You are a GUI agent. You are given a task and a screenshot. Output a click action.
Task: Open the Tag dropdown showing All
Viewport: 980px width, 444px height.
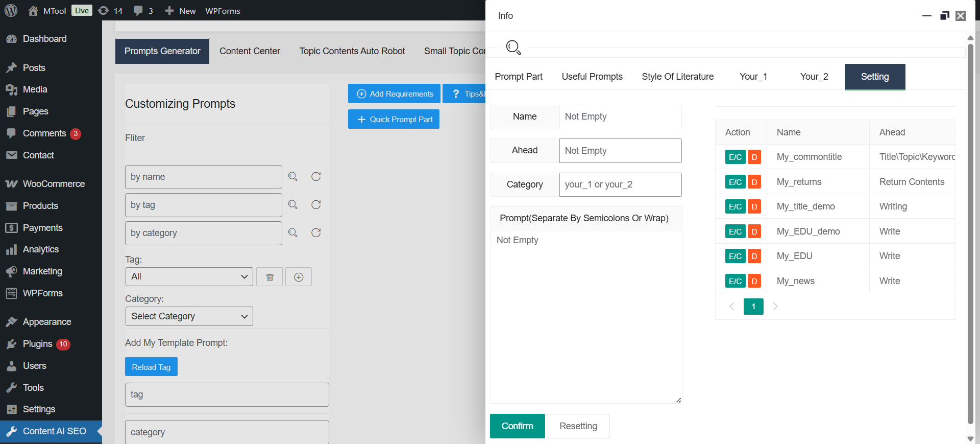[189, 277]
